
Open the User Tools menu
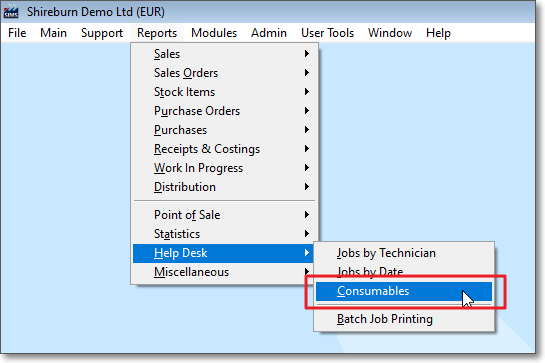click(327, 33)
